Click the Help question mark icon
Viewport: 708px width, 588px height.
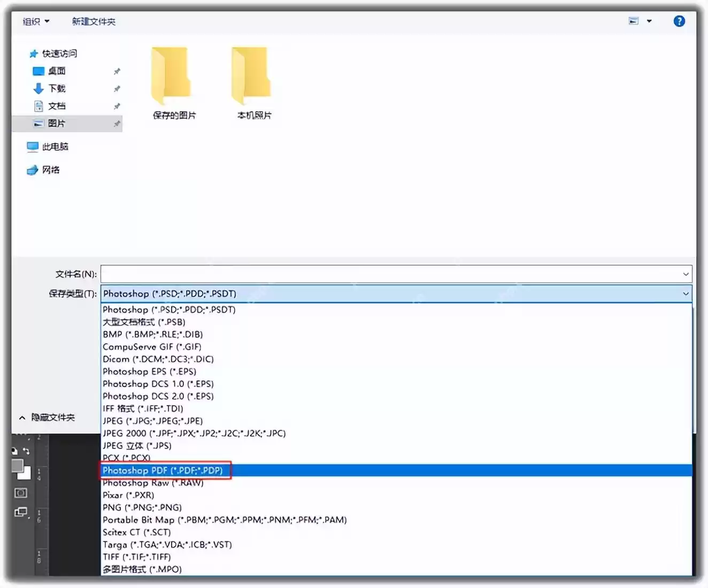tap(679, 21)
